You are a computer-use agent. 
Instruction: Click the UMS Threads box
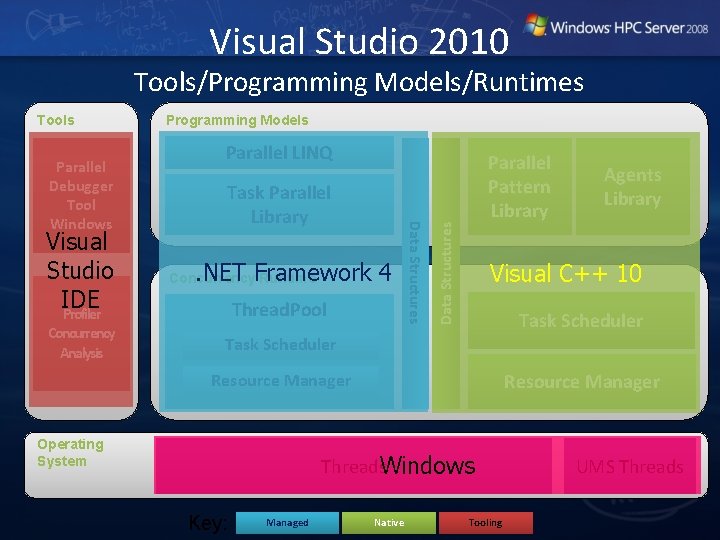630,466
